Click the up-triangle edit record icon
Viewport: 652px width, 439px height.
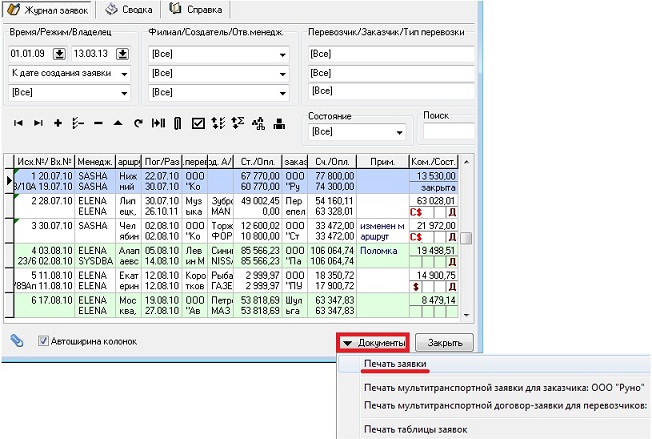coord(118,123)
